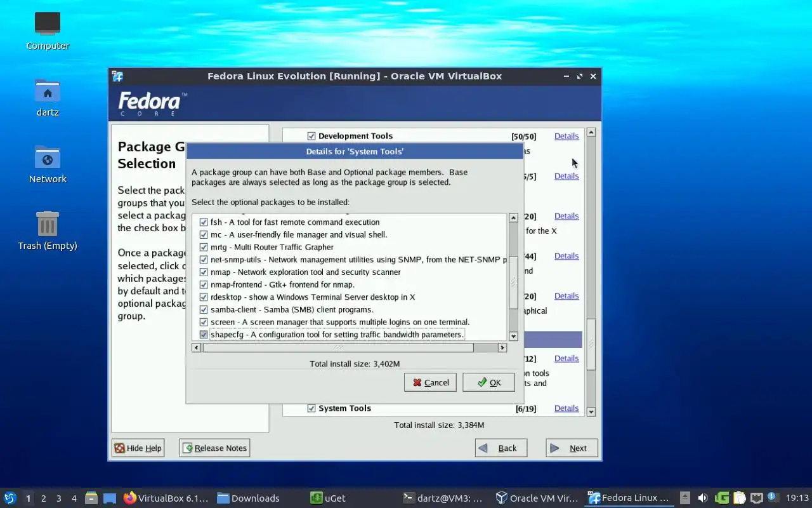Open the volume control tray icon
812x508 pixels.
point(702,498)
